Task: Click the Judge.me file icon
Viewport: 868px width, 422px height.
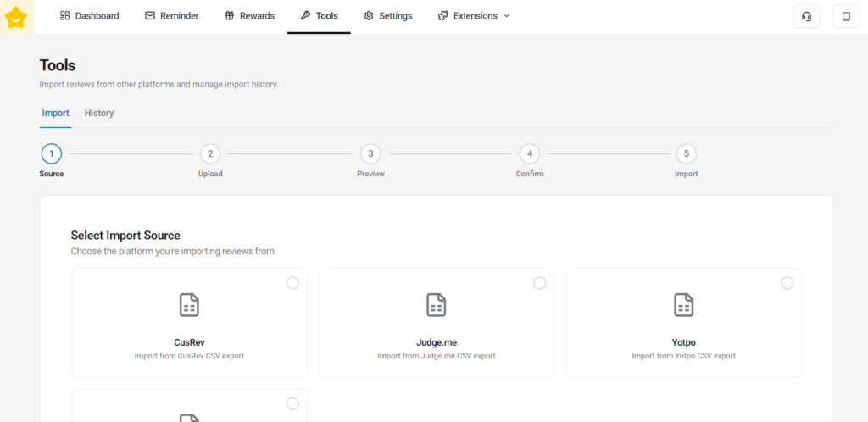Action: [x=437, y=305]
